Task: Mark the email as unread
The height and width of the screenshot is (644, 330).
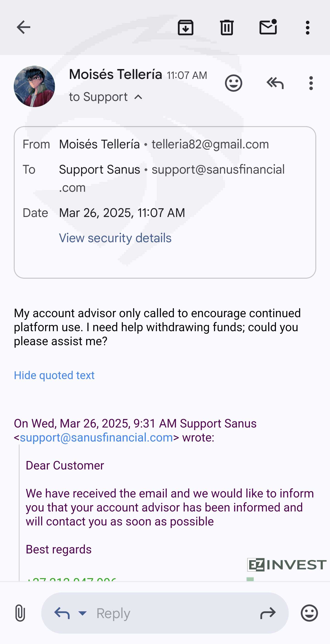Action: [268, 27]
